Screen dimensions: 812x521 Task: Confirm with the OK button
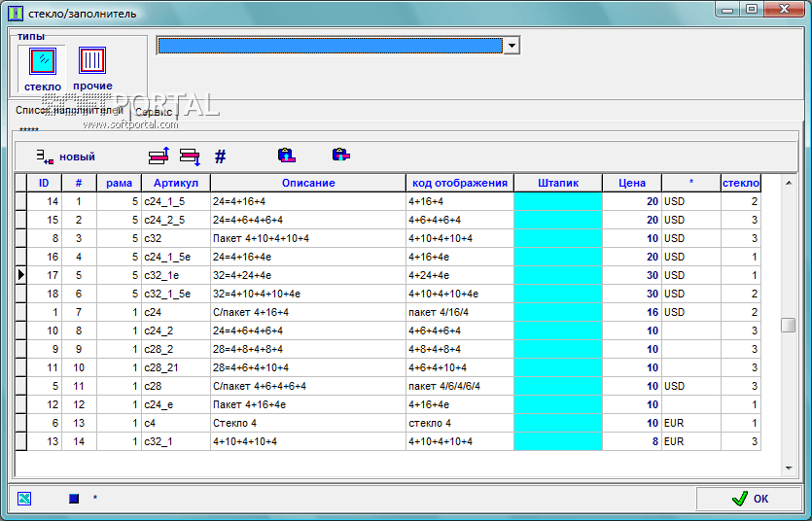[750, 499]
